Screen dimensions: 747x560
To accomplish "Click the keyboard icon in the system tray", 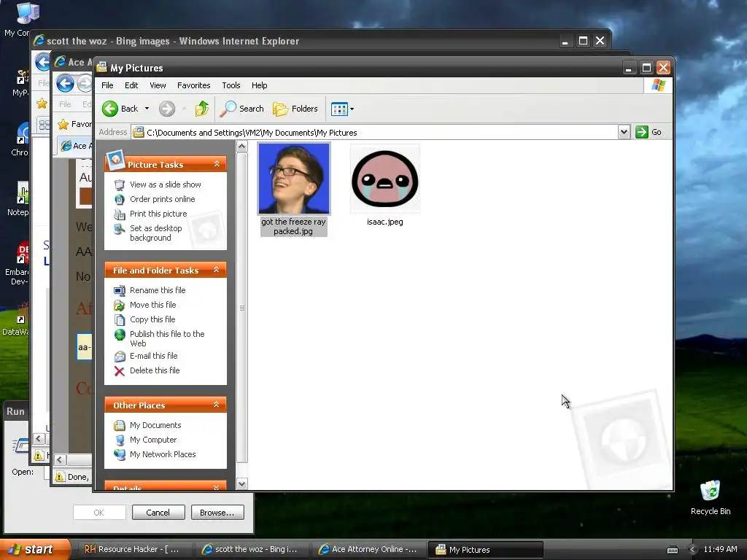I will (672, 550).
